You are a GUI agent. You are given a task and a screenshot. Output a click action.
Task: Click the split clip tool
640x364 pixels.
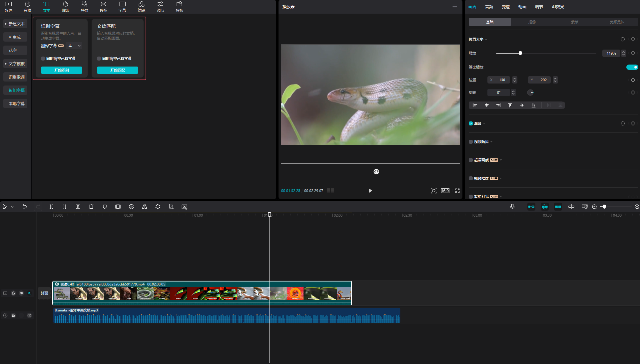pyautogui.click(x=51, y=207)
